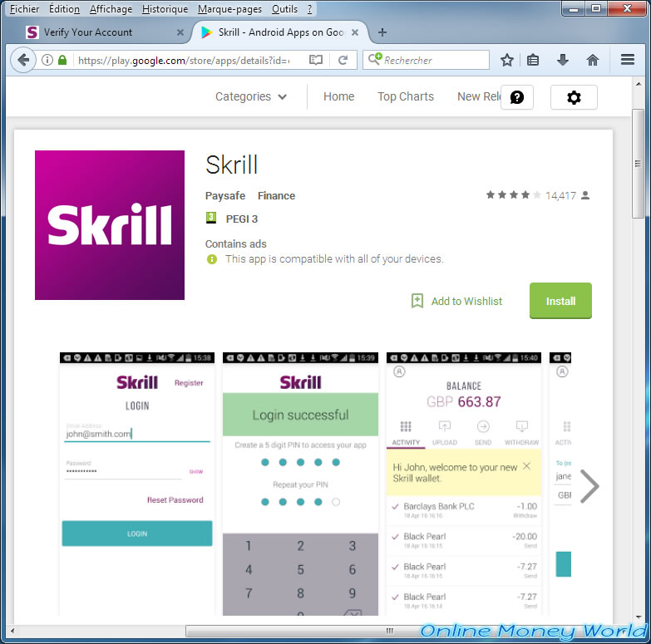Advance screenshots with next arrow

pos(589,486)
